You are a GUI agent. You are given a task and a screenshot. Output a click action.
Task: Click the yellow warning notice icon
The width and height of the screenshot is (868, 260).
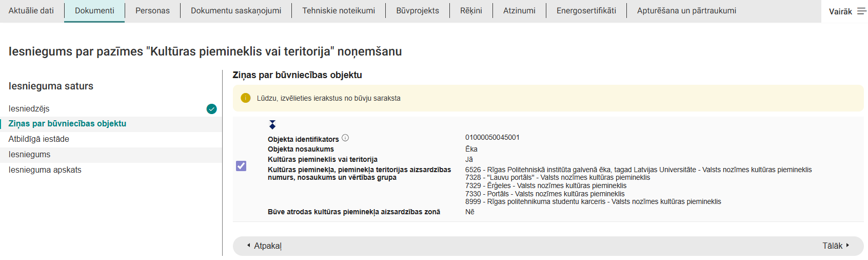tap(246, 98)
